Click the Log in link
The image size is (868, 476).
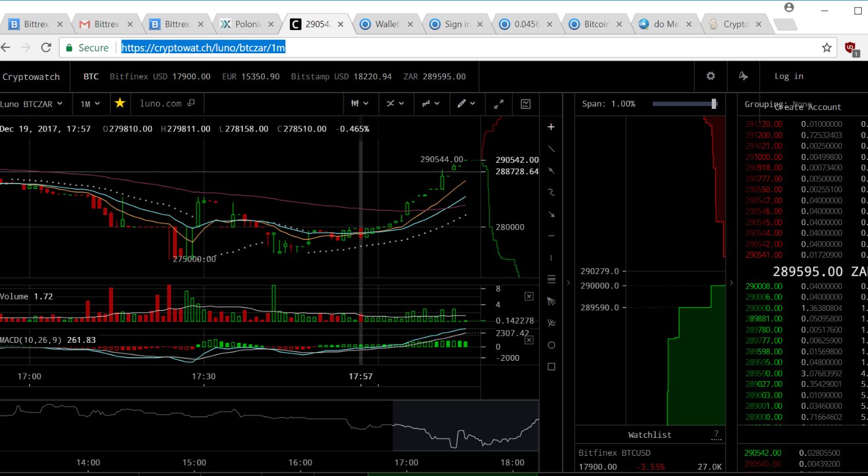click(x=789, y=76)
